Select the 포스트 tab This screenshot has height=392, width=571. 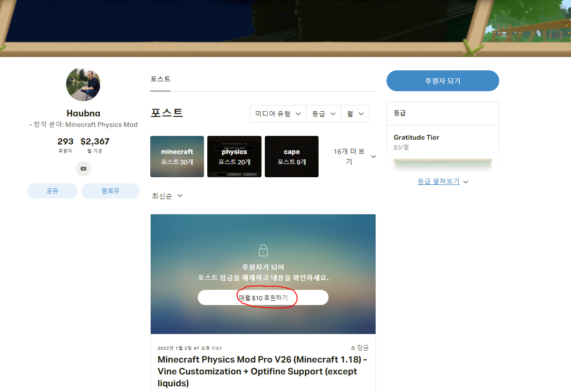[x=160, y=79]
